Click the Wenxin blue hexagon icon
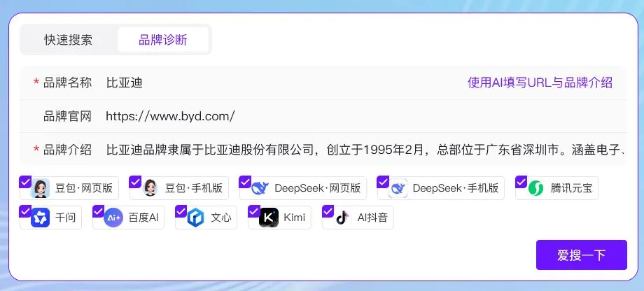 195,218
